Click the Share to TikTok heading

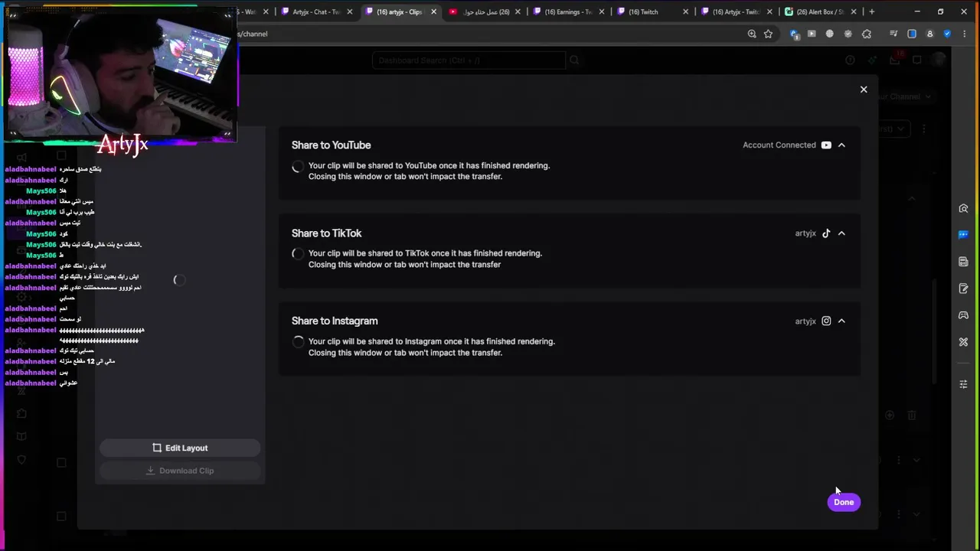pos(326,233)
